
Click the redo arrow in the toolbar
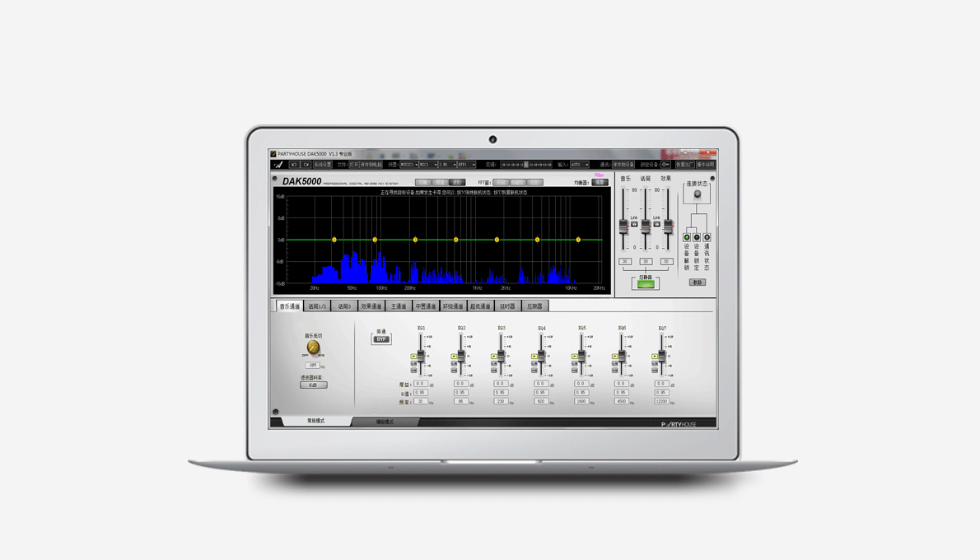306,165
